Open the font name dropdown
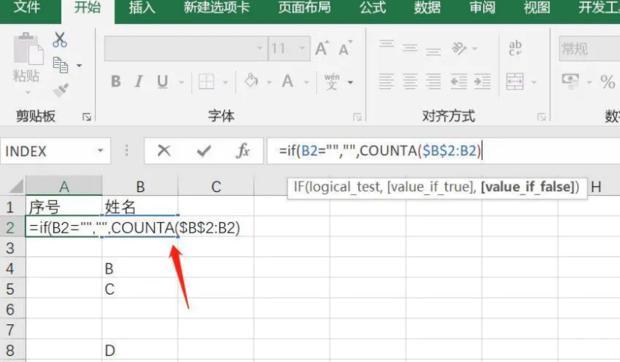The image size is (620, 362). 260,48
